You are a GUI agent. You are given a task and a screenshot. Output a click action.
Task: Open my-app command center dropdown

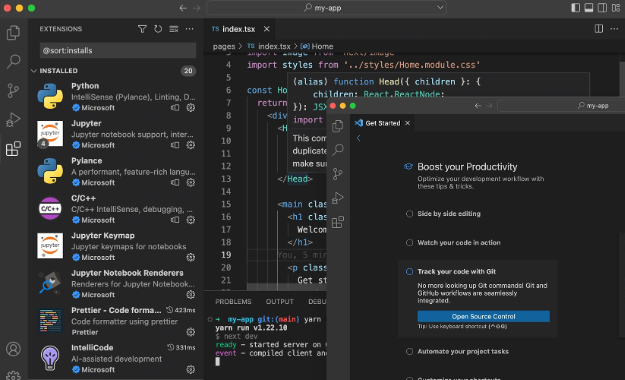pyautogui.click(x=440, y=8)
